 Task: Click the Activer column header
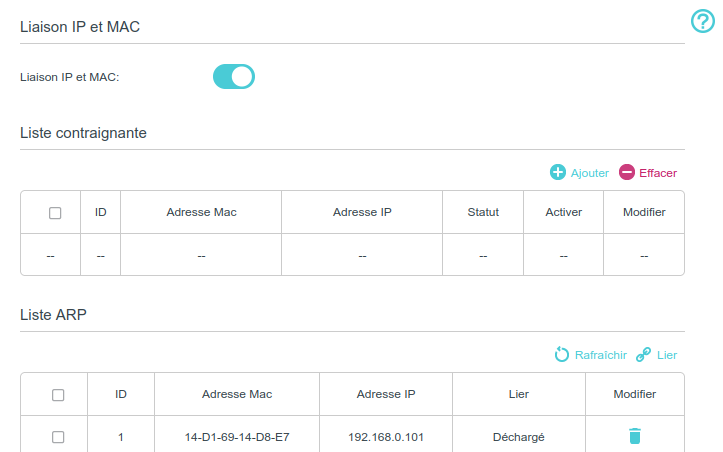[563, 212]
